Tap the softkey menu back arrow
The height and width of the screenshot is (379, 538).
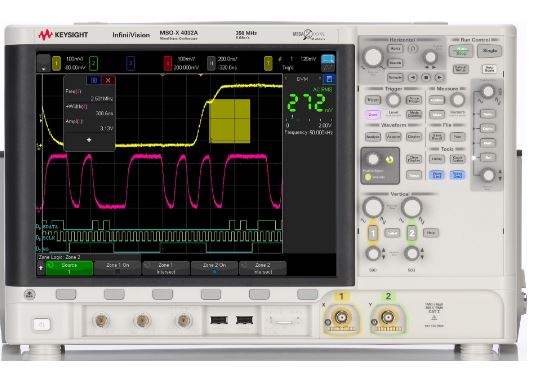point(40,268)
